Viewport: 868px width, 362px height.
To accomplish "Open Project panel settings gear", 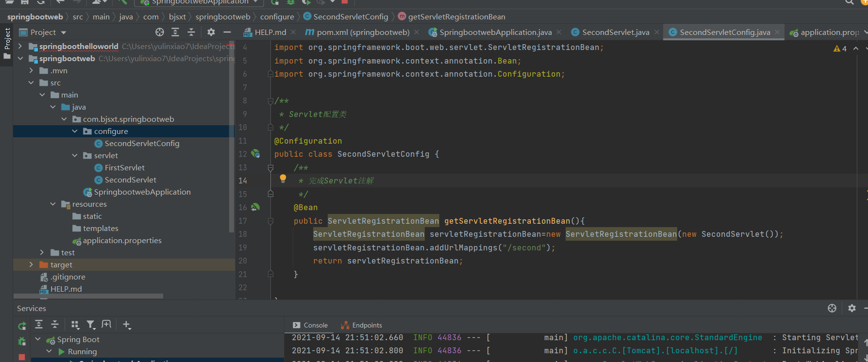I will pyautogui.click(x=211, y=32).
